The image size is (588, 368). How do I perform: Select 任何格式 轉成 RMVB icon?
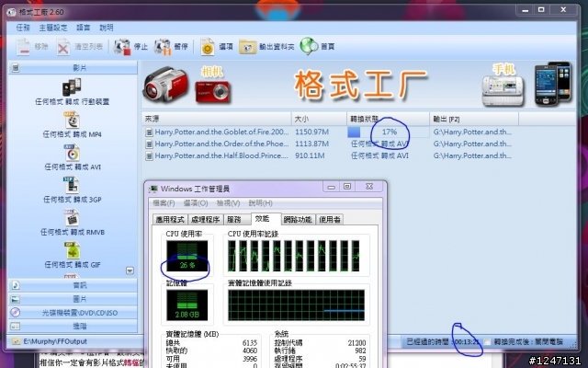(x=72, y=218)
